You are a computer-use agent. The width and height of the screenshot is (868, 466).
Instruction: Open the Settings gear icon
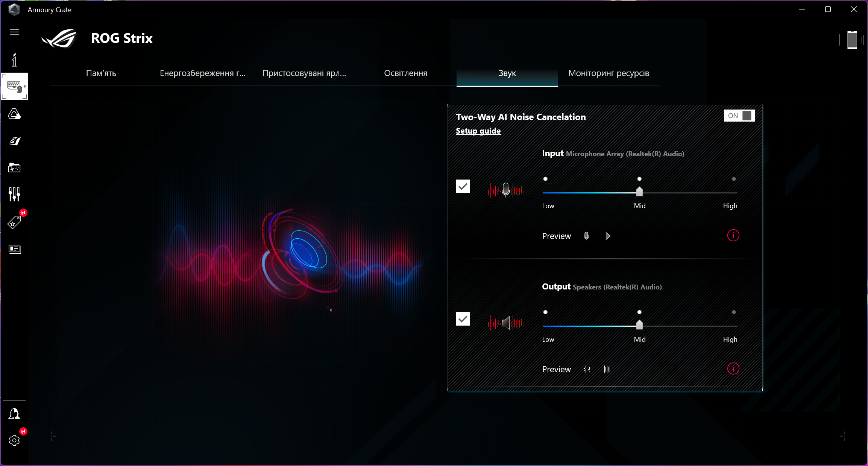click(x=14, y=440)
